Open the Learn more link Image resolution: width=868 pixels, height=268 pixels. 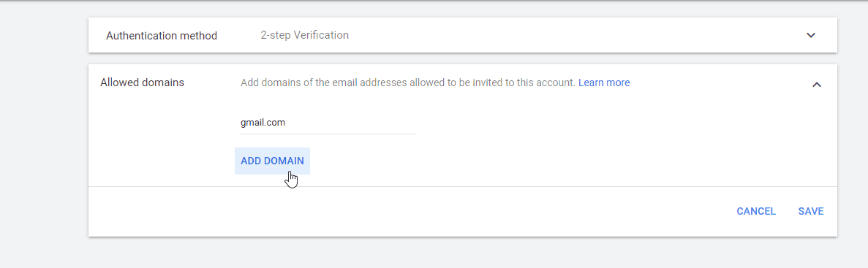point(604,83)
